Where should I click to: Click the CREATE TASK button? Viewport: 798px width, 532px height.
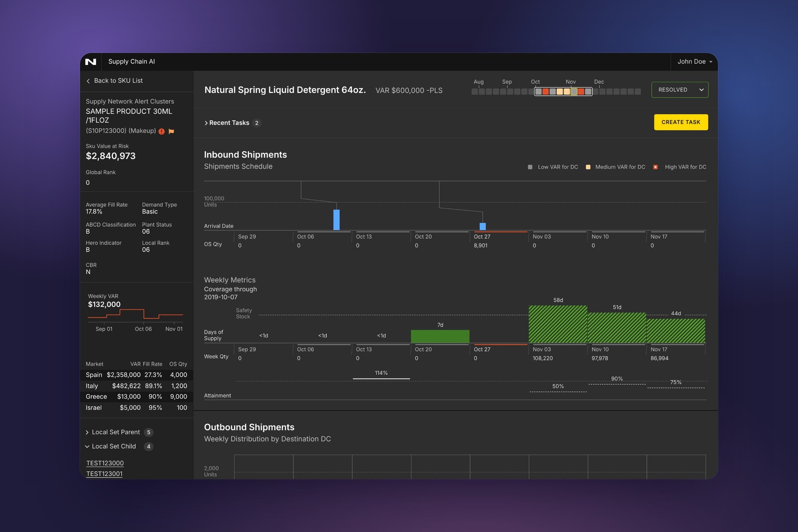[681, 122]
